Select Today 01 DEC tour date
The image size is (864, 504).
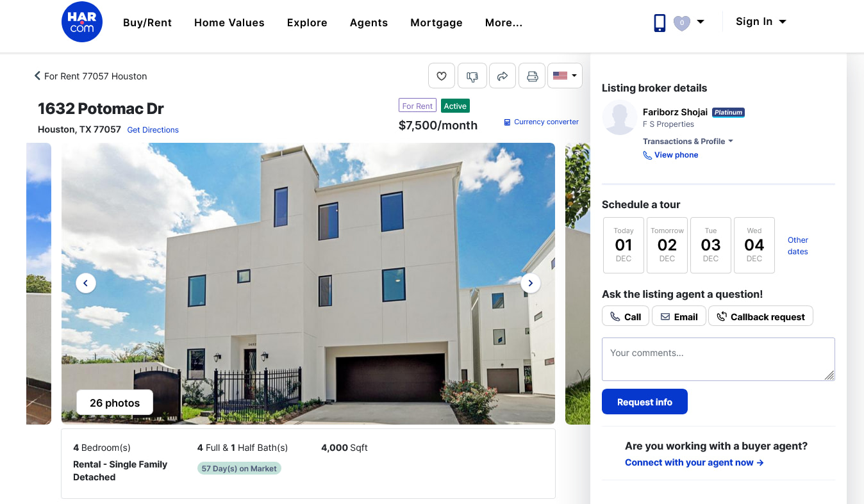(624, 245)
